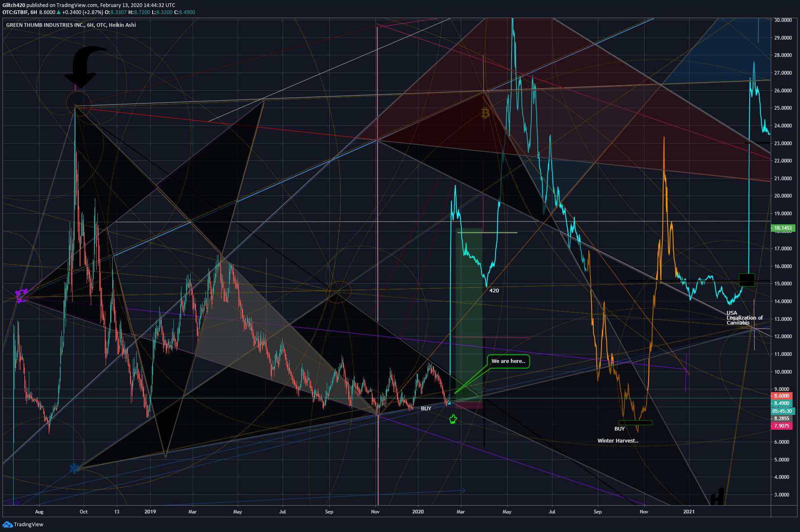Select the black H mark near 2021
Screen dimensions: 800x532
pyautogui.click(x=717, y=497)
